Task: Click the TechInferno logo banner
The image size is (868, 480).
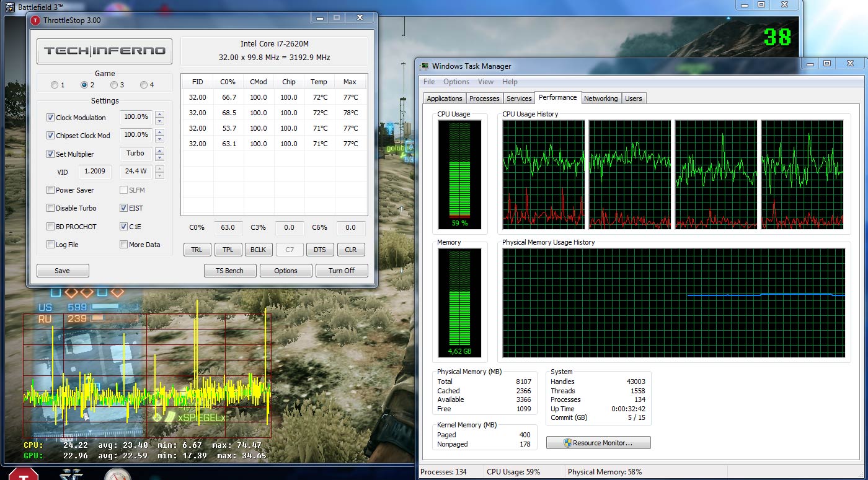Action: 104,51
